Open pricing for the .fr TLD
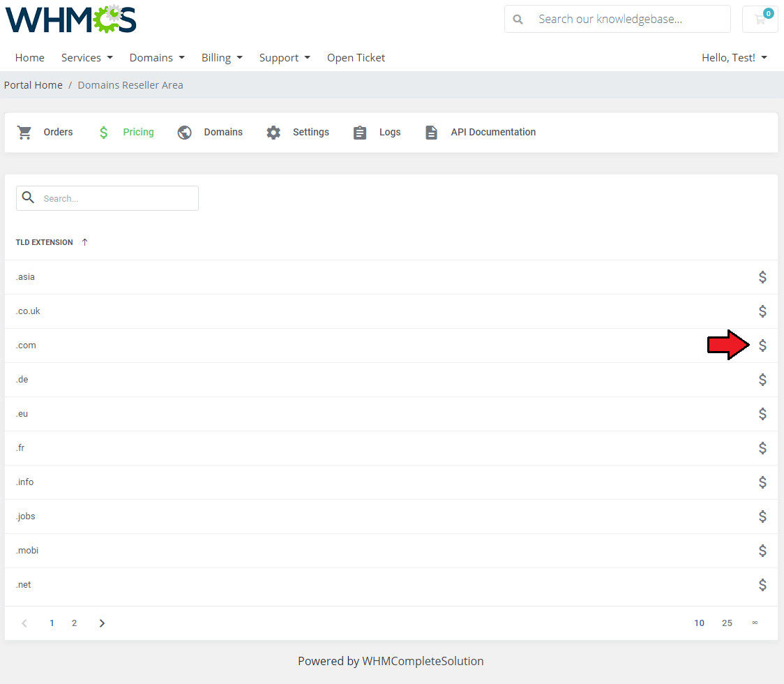Screen dimensions: 784x684 click(762, 448)
